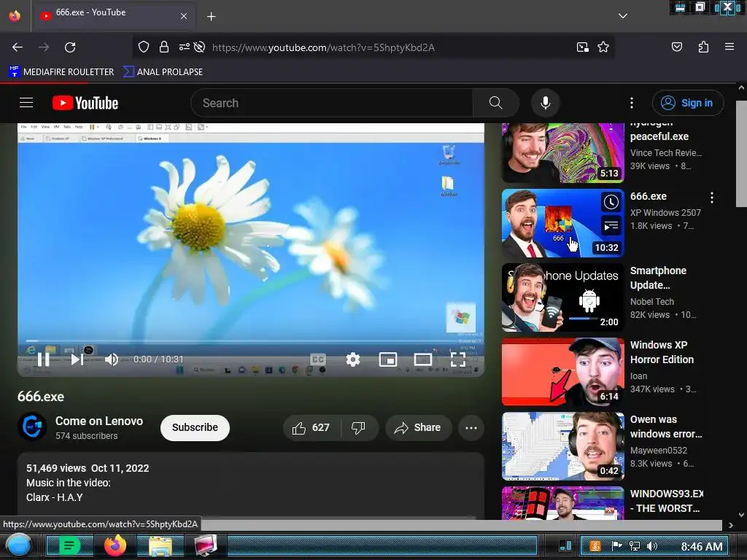
Task: Click the 8:46 AM clock
Action: [x=701, y=546]
